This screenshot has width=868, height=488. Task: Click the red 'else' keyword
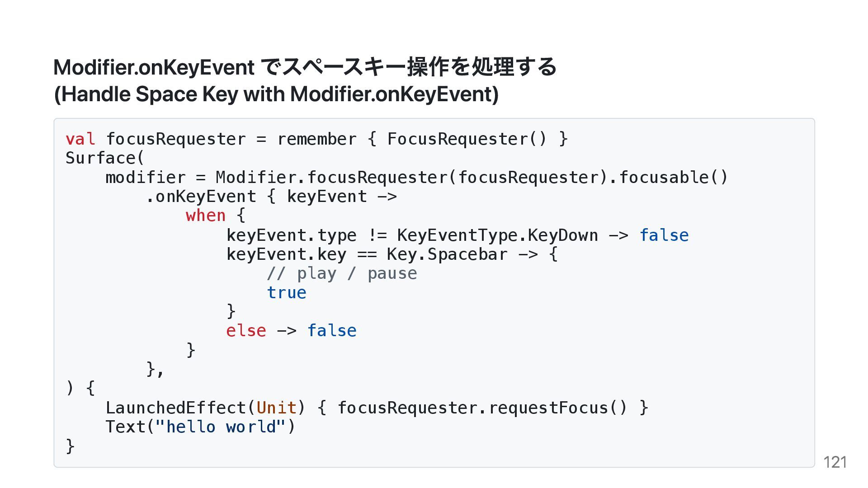tap(246, 331)
